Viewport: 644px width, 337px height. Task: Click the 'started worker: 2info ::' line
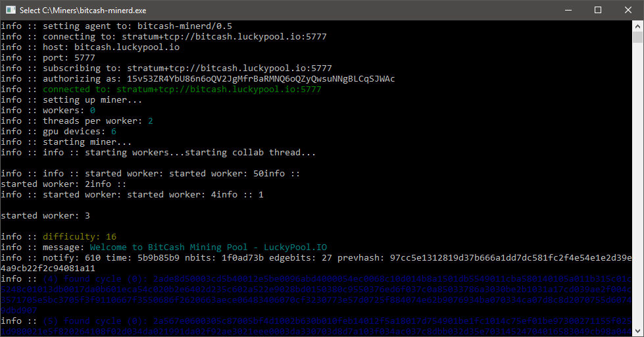(x=64, y=184)
